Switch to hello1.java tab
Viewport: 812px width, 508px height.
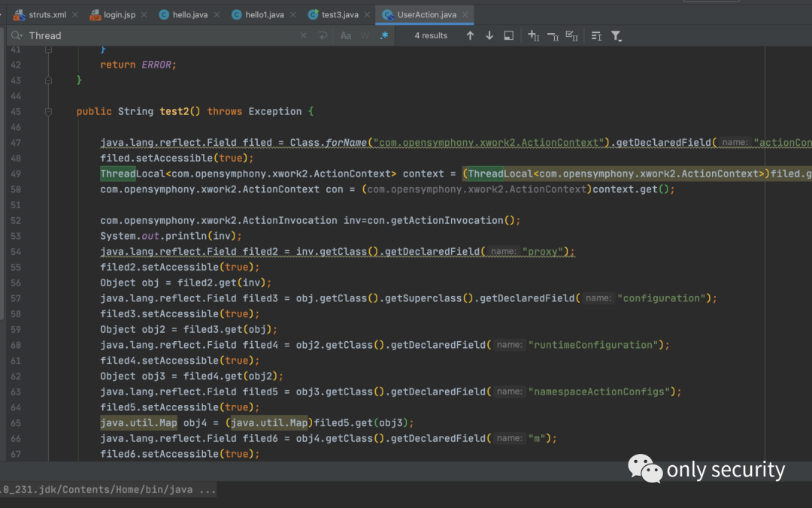tap(265, 14)
